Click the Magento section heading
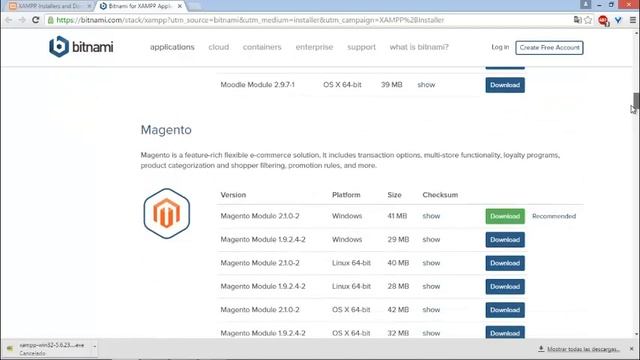640x360 pixels. (166, 130)
